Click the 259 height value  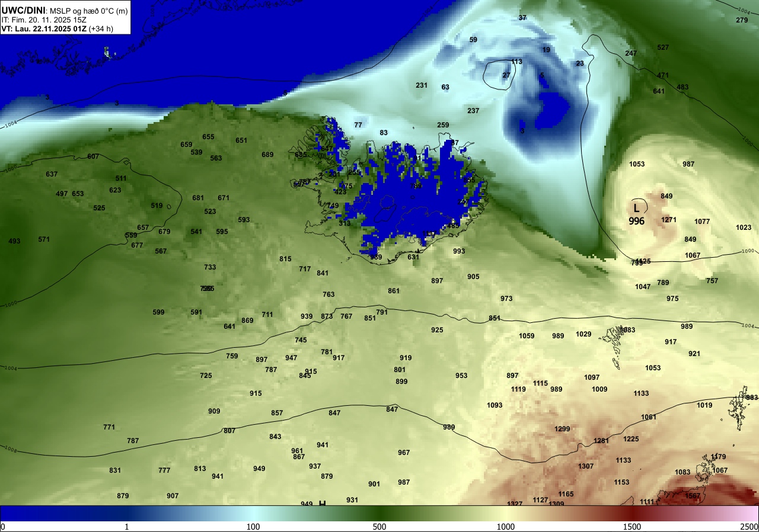tap(443, 125)
